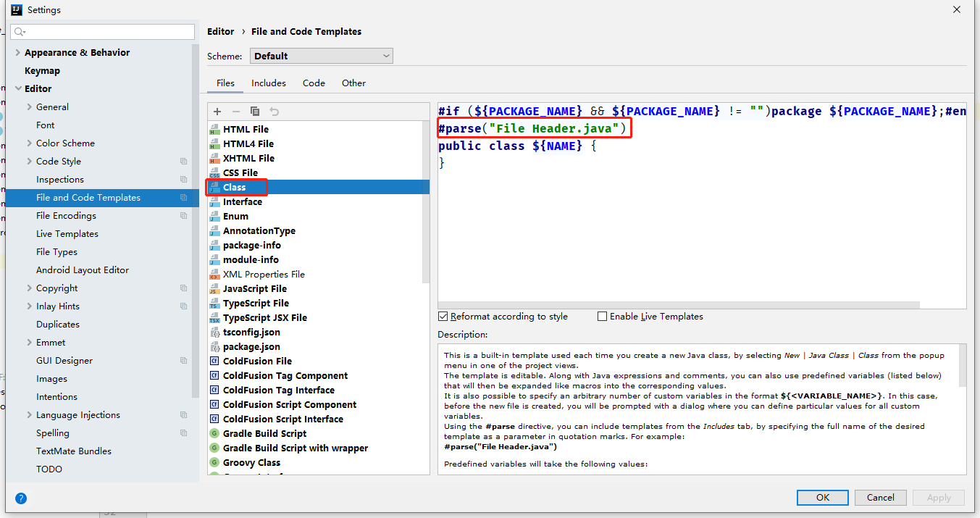Open the Scheme dropdown
This screenshot has height=518, width=980.
pos(322,56)
